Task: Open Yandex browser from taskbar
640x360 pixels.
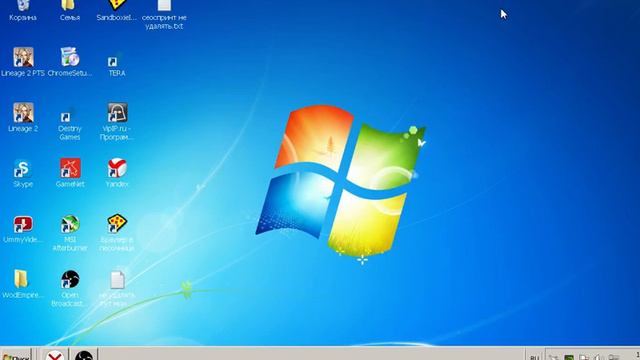Action: tap(55, 355)
